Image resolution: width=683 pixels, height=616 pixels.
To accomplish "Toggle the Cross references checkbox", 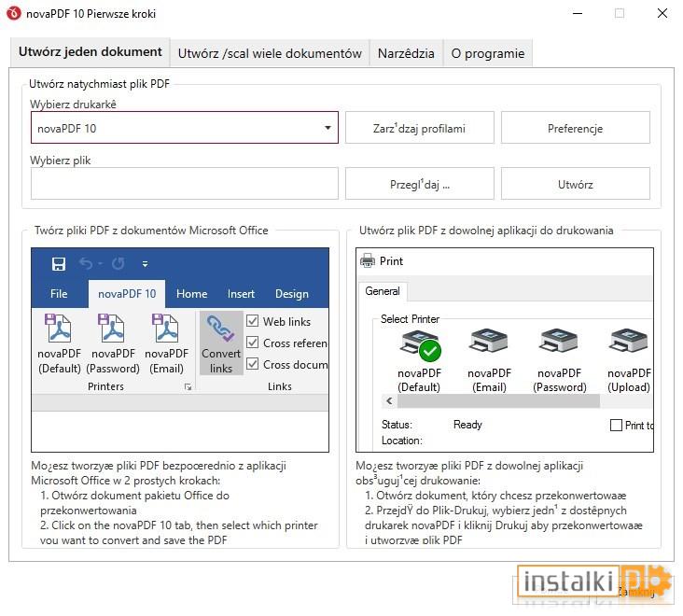I will coord(252,343).
